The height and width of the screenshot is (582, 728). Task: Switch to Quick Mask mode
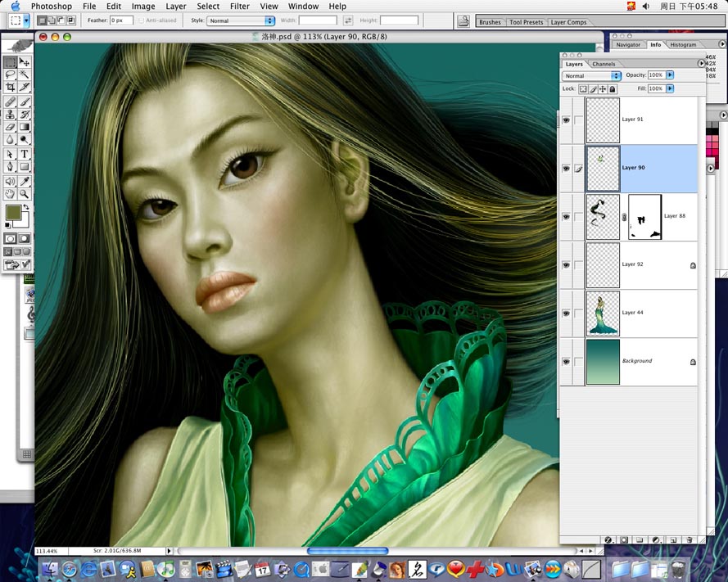point(24,238)
